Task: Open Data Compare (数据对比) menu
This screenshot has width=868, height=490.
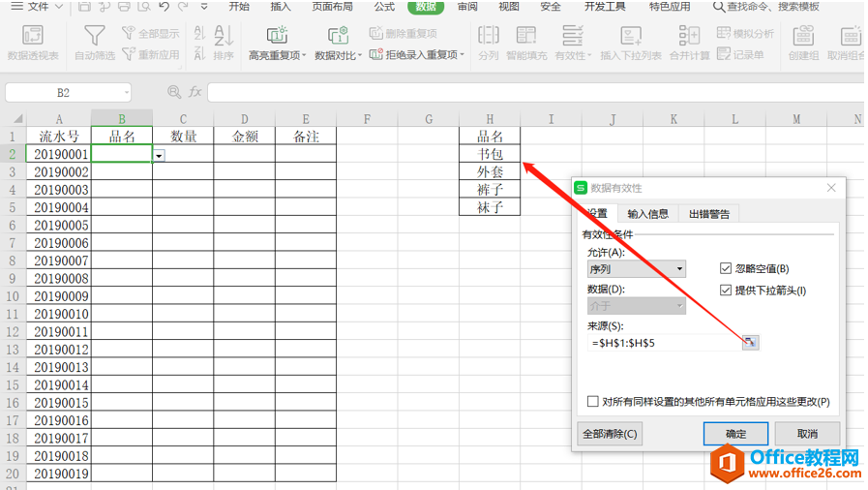Action: click(x=339, y=43)
